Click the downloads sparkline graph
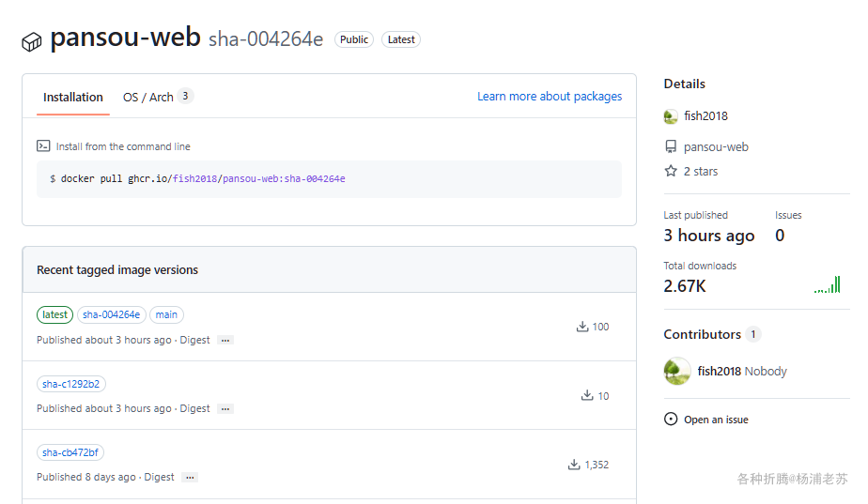The width and height of the screenshot is (868, 504). click(827, 284)
